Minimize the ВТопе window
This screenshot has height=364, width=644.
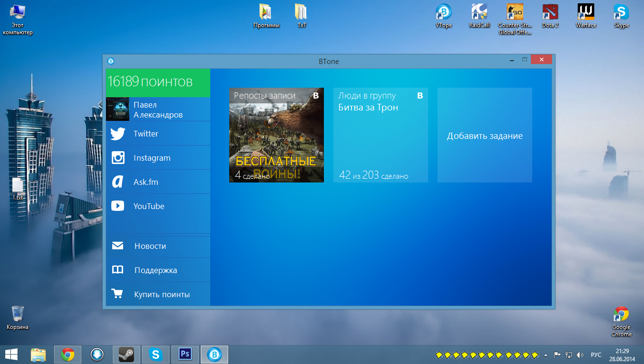pyautogui.click(x=512, y=60)
